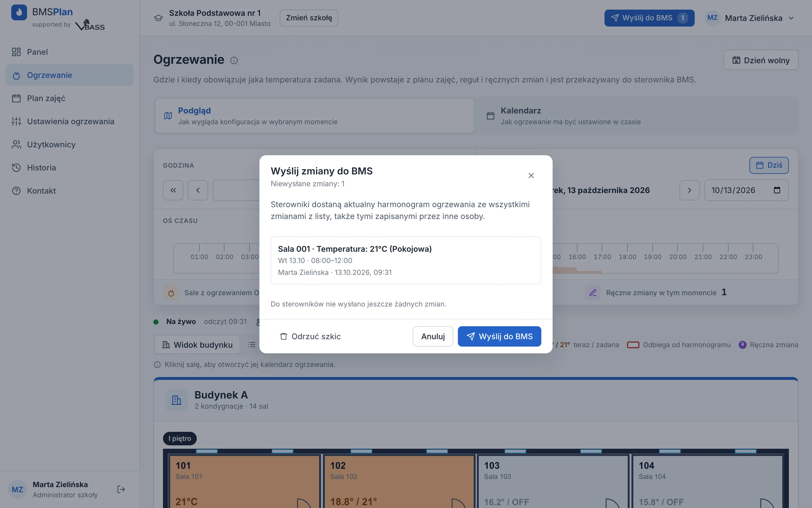Click the I piętro floor label
This screenshot has height=508, width=812.
180,439
